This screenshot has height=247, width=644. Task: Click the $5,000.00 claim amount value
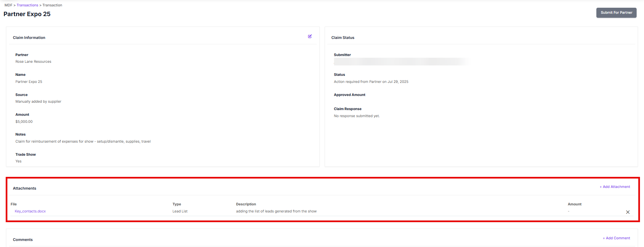[x=24, y=121]
